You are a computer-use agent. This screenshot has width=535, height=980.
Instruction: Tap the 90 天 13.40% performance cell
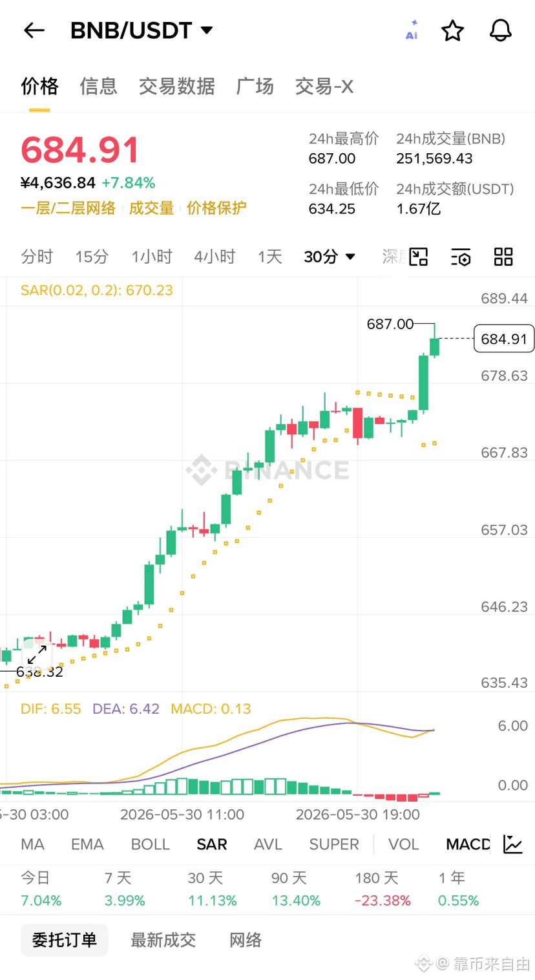coord(296,889)
